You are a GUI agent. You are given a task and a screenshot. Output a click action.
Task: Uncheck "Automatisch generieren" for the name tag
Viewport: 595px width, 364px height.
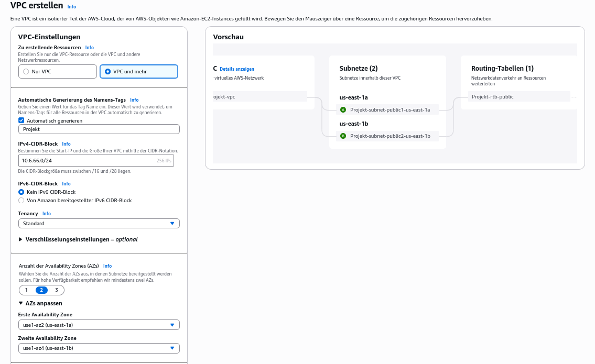21,120
